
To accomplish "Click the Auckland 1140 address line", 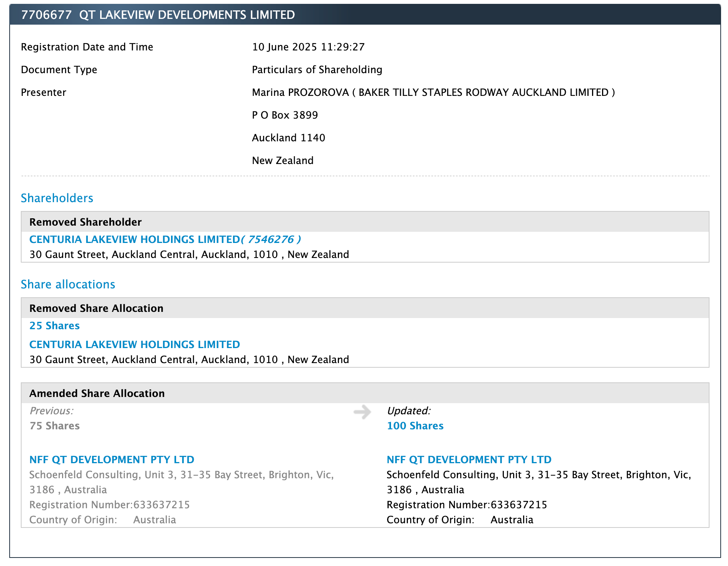I will click(x=289, y=138).
